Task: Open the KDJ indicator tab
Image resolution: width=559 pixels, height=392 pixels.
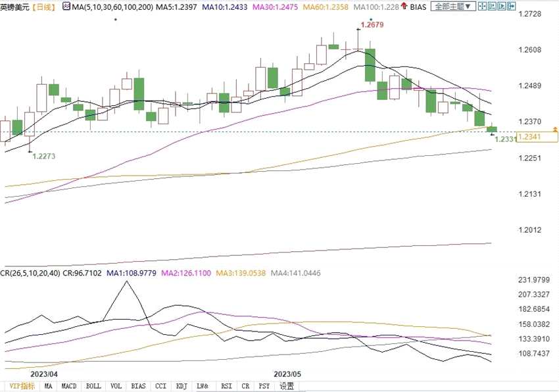Action: (x=182, y=386)
